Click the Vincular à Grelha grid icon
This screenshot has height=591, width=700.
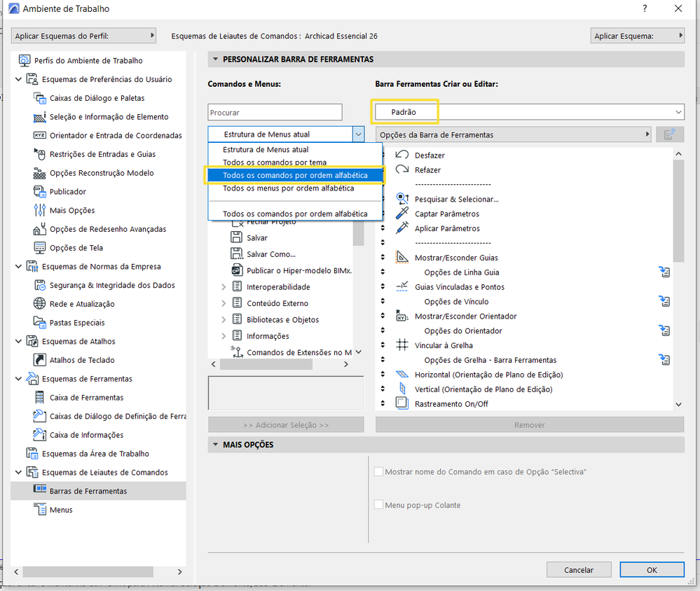point(402,345)
